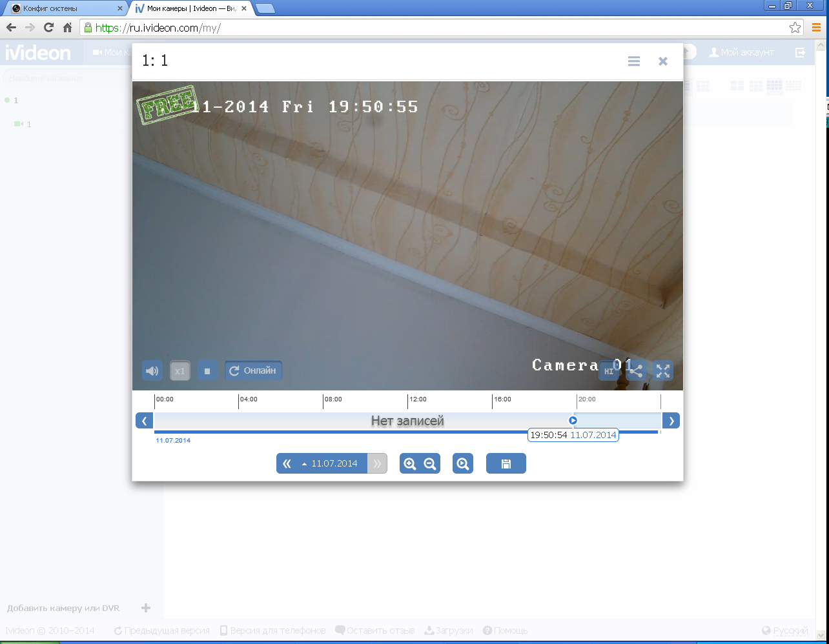
Task: Go to browser home page
Action: coord(67,28)
